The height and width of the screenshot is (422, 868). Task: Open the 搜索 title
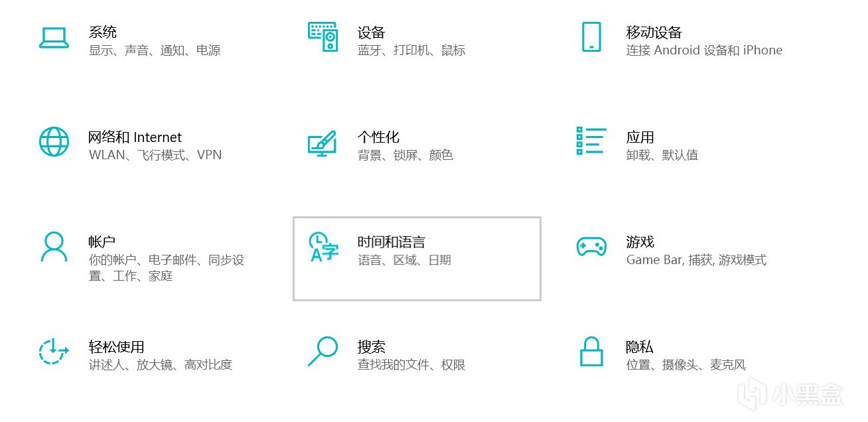tap(372, 346)
